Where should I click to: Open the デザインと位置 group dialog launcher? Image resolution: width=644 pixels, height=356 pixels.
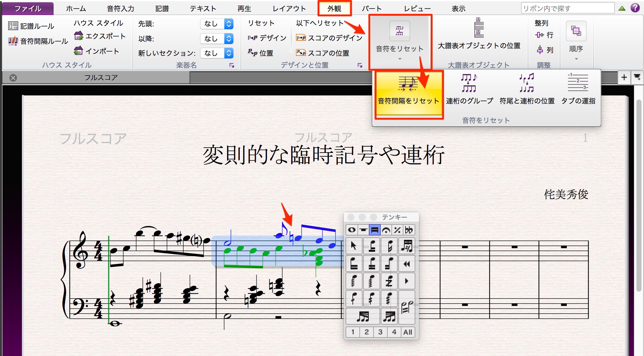pyautogui.click(x=360, y=65)
